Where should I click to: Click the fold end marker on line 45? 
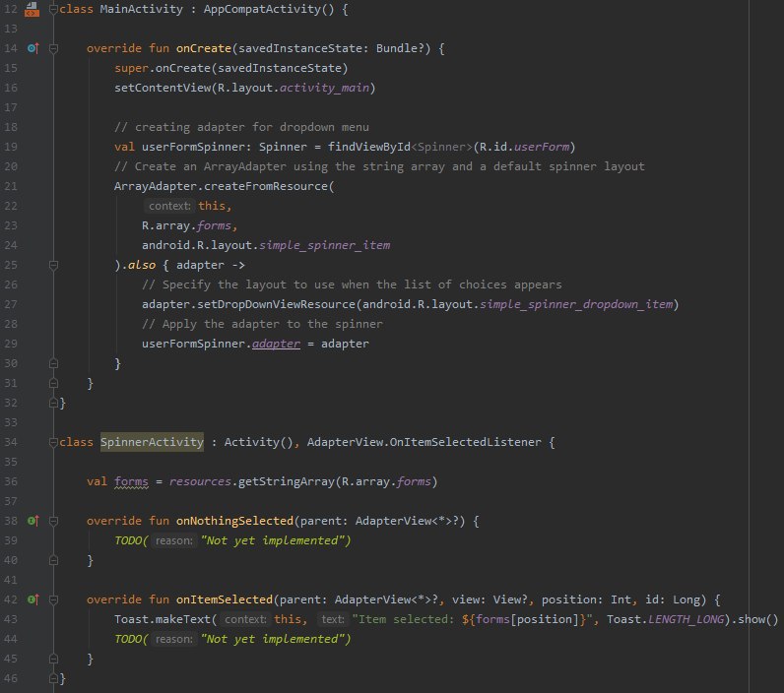[x=53, y=659]
